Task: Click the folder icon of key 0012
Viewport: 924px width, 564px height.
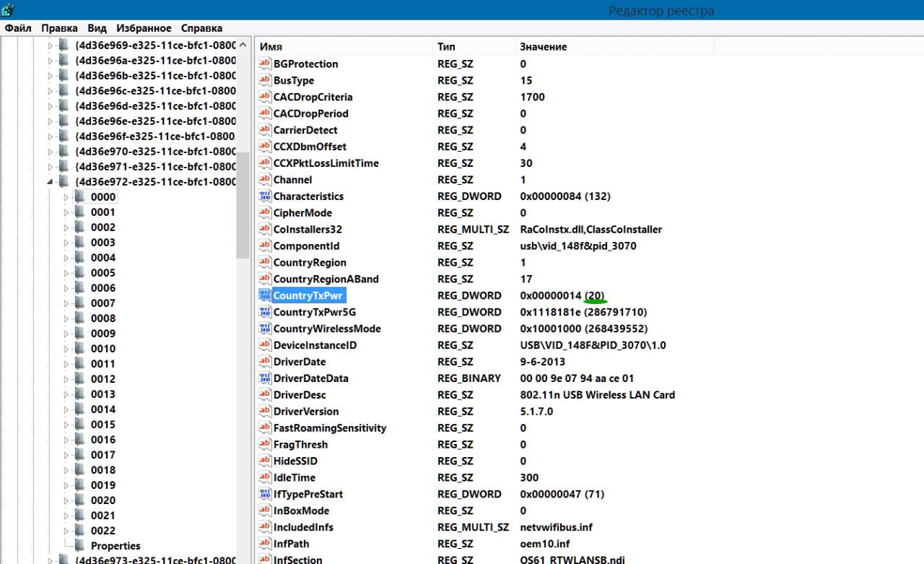Action: [x=79, y=379]
